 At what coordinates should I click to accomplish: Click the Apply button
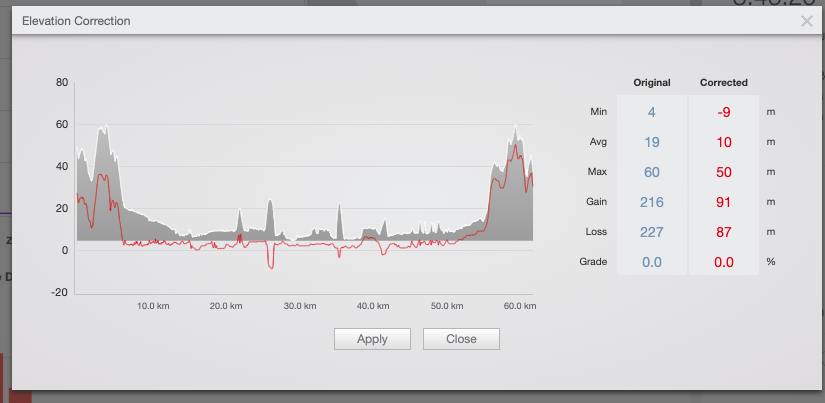tap(372, 339)
